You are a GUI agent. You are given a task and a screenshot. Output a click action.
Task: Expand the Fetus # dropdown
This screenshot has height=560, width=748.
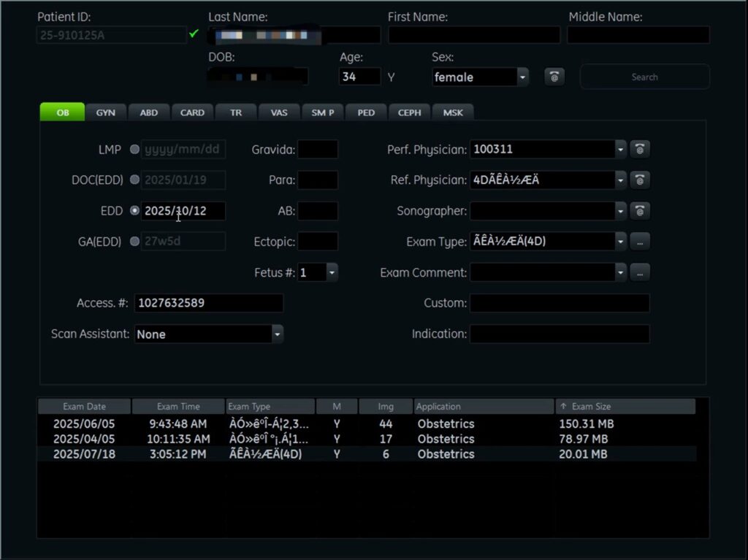(x=332, y=272)
